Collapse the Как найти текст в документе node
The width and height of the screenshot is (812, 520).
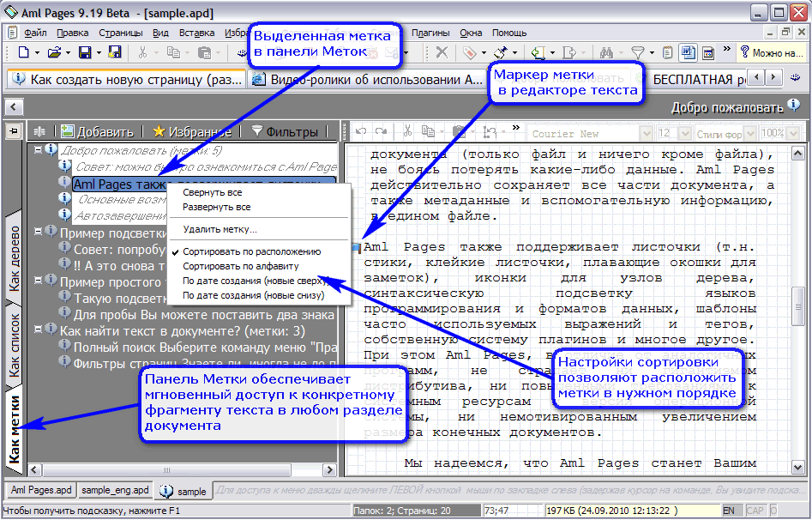click(38, 328)
